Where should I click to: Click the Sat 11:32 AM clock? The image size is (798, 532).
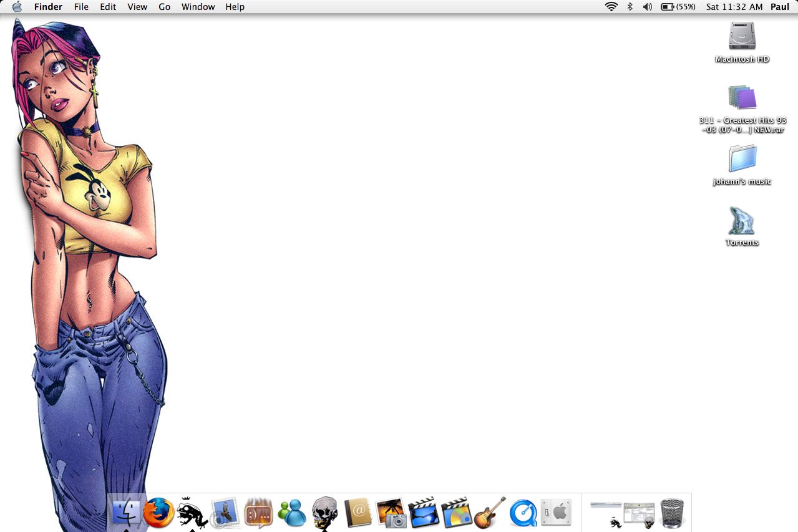(x=734, y=7)
